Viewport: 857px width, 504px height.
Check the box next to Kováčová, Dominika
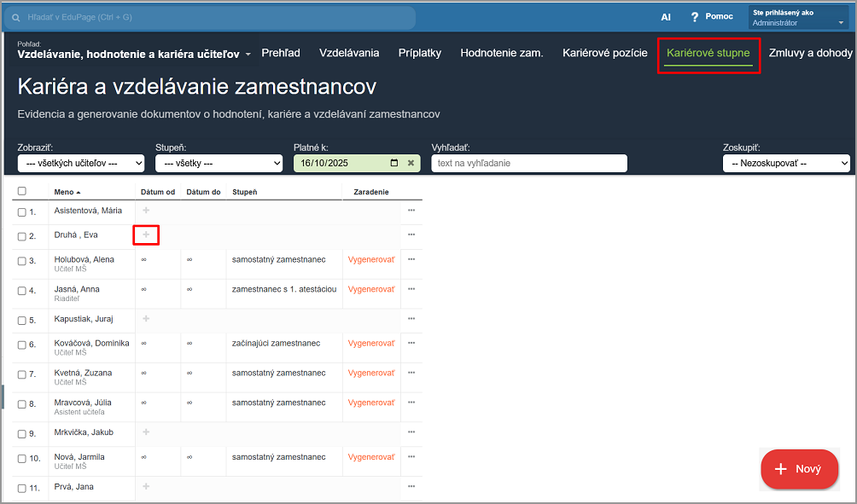[22, 345]
